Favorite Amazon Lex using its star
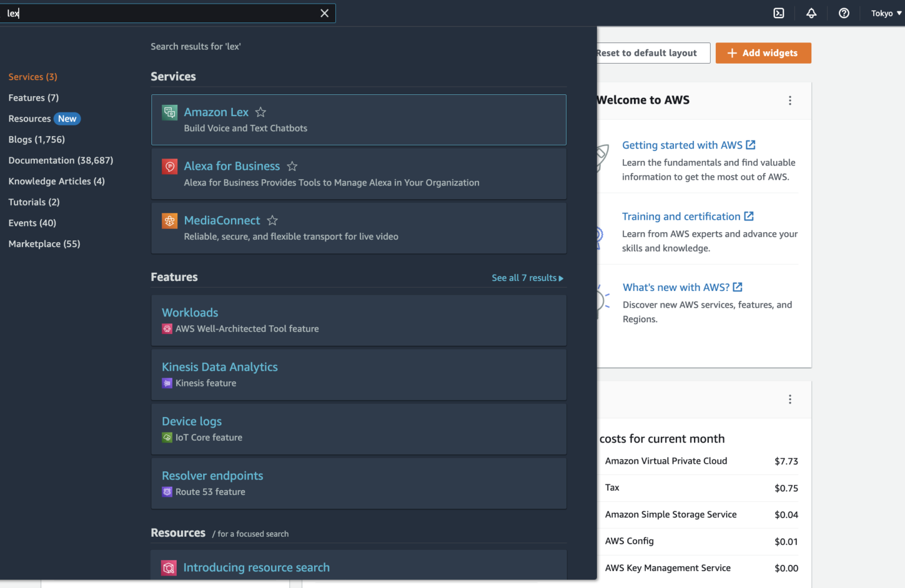 click(x=260, y=112)
